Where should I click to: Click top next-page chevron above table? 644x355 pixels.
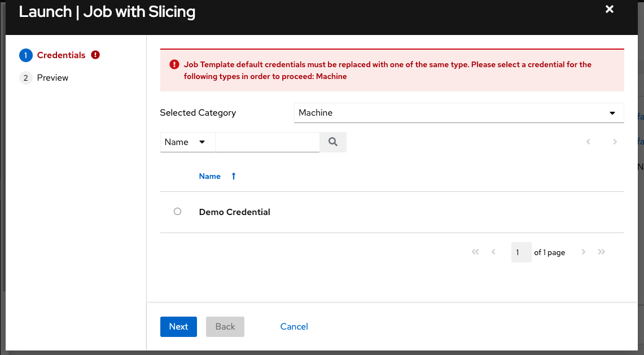(x=615, y=142)
